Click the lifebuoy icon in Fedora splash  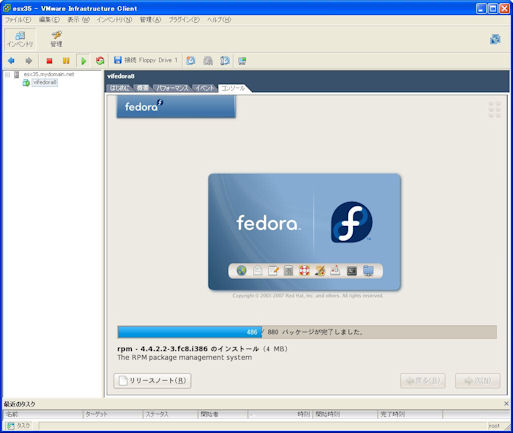tap(304, 271)
